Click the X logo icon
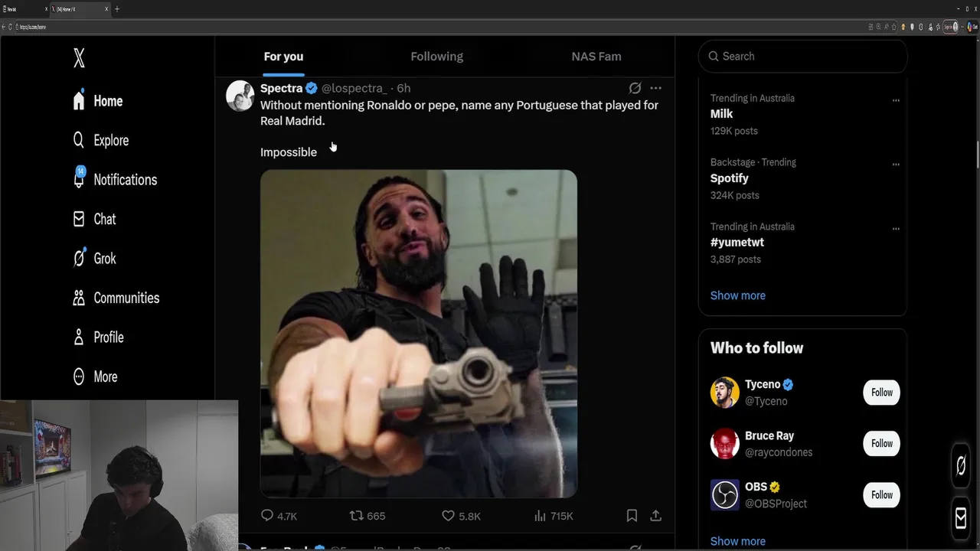The width and height of the screenshot is (980, 551). [79, 58]
